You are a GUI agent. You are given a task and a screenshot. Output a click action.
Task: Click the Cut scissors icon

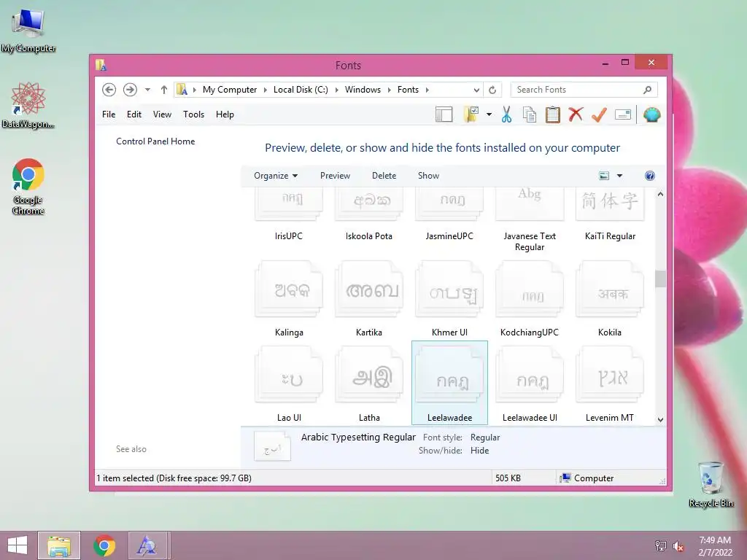point(506,114)
